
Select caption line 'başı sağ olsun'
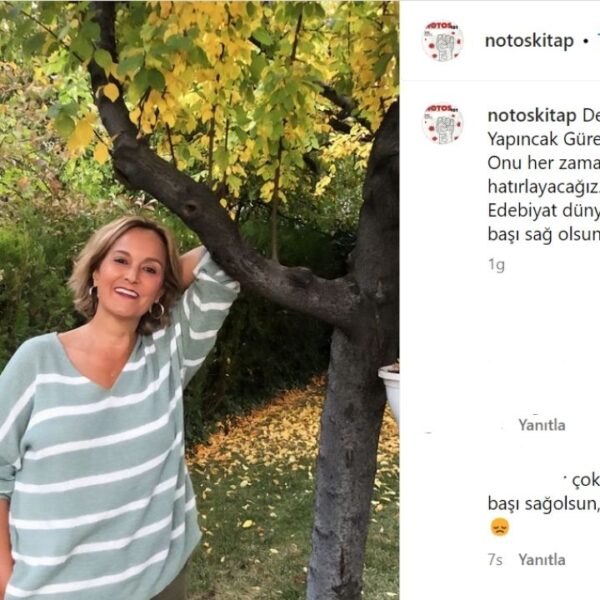point(544,235)
